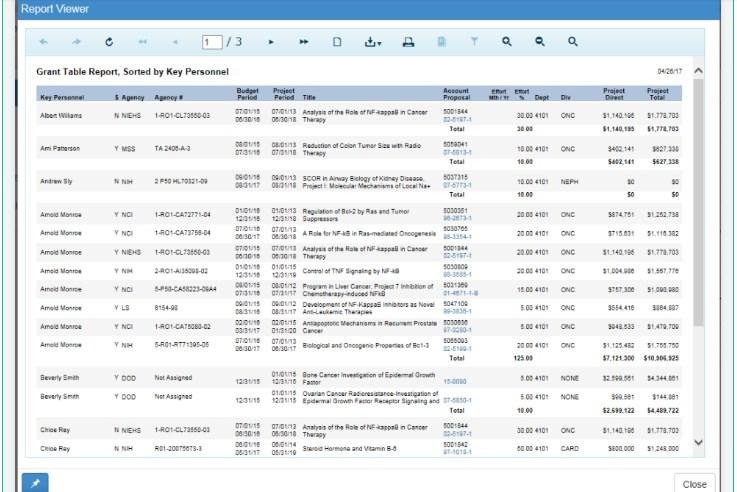737x492 pixels.
Task: Click the refresh report icon
Action: pos(109,42)
